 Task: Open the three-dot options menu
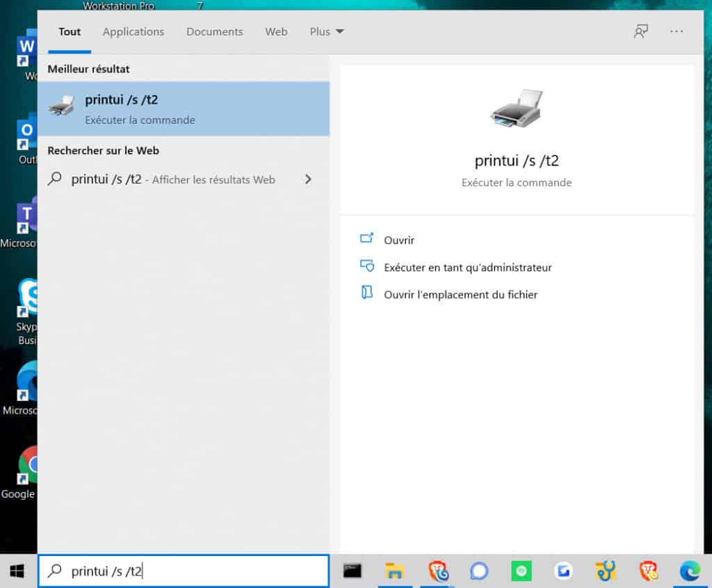point(676,31)
